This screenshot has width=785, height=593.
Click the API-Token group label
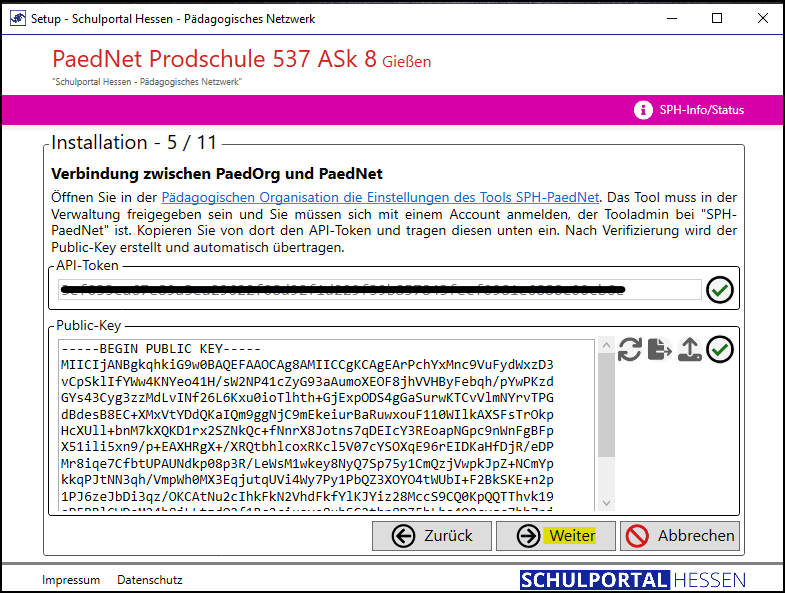[x=87, y=265]
